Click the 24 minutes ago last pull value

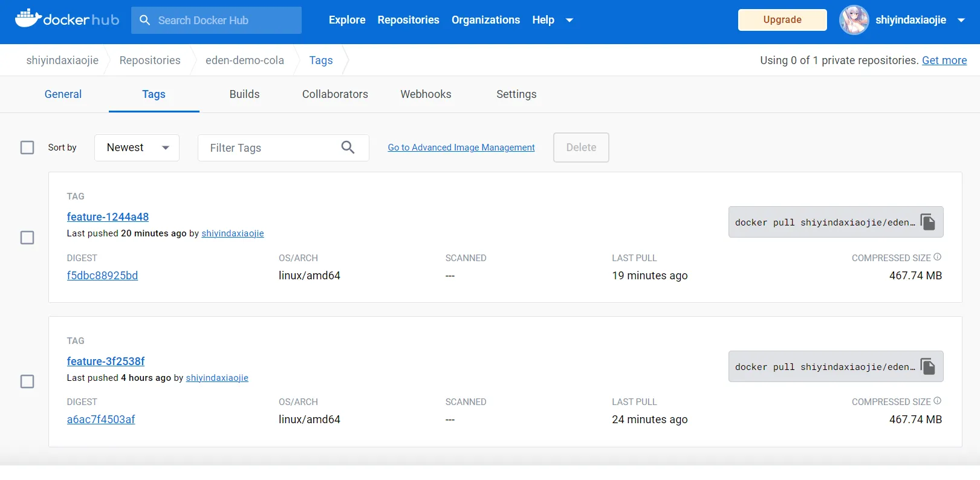click(x=650, y=420)
